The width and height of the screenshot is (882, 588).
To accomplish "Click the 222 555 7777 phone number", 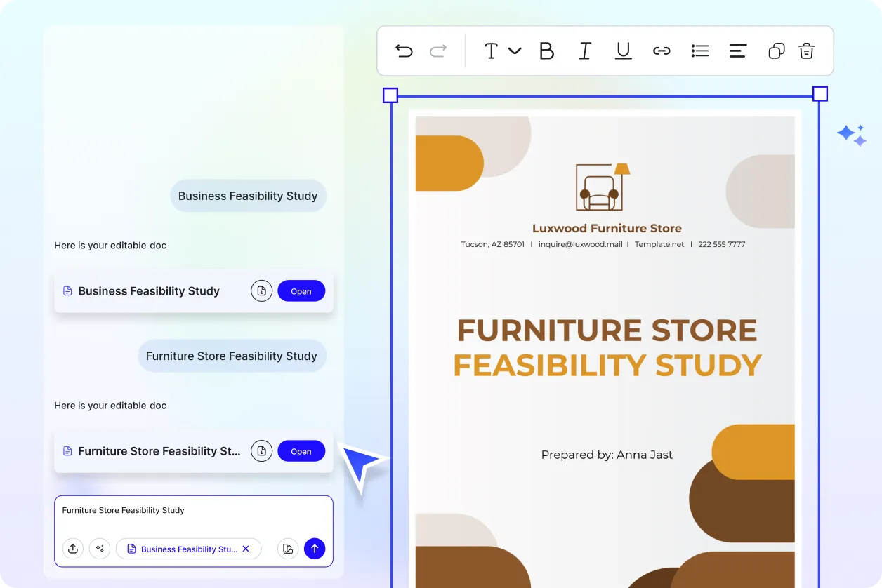I will point(722,244).
